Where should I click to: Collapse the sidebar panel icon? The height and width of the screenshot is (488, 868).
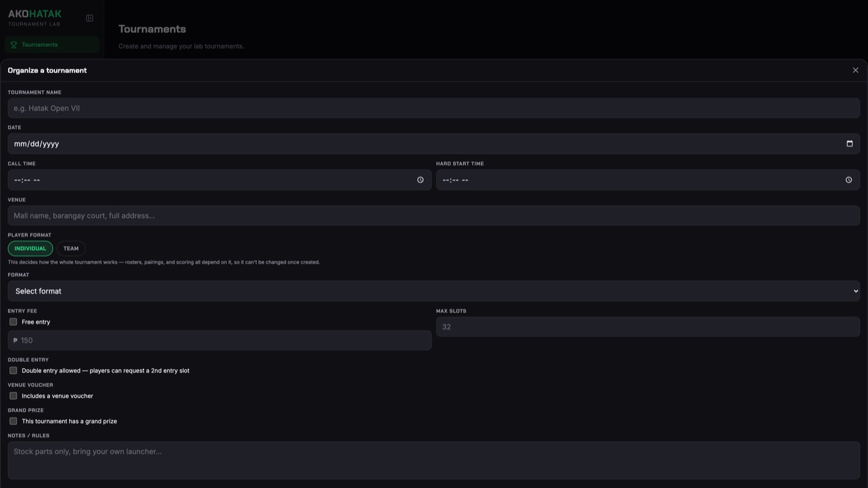click(x=90, y=18)
